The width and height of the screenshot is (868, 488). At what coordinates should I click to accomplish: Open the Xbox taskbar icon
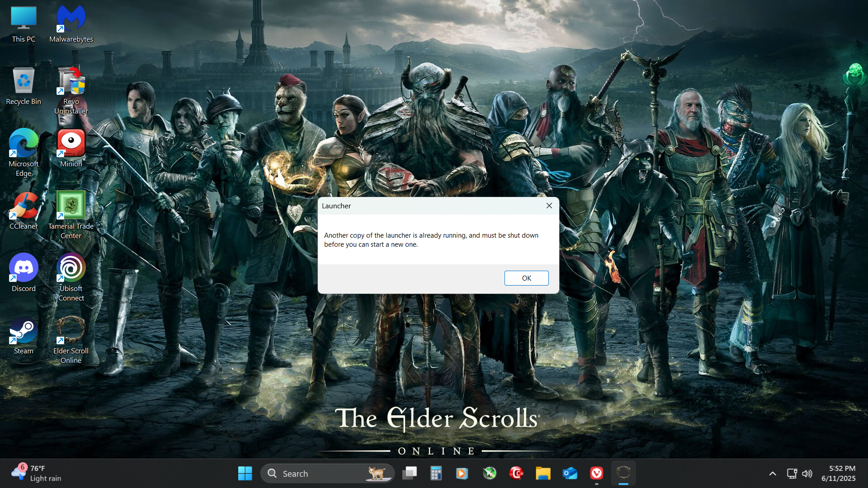[490, 473]
